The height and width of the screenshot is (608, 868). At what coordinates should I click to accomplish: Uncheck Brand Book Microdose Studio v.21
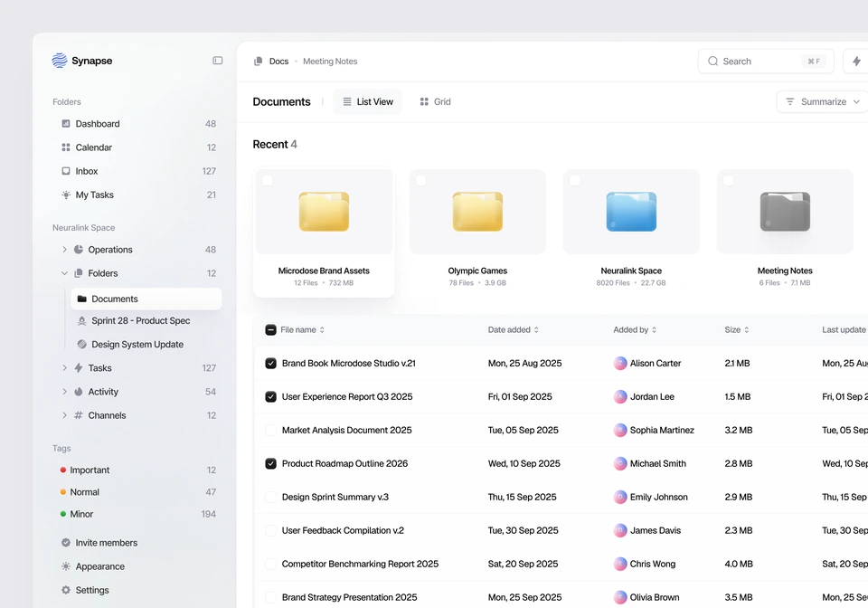tap(270, 363)
